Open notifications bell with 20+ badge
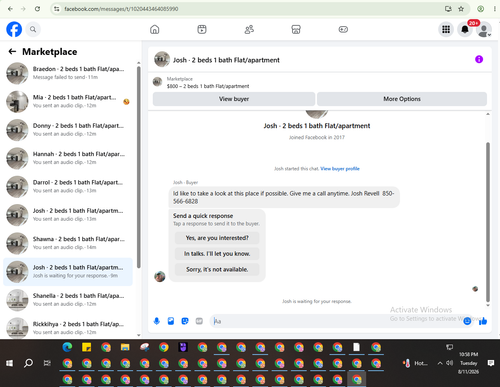This screenshot has height=387, width=500. coord(465,29)
